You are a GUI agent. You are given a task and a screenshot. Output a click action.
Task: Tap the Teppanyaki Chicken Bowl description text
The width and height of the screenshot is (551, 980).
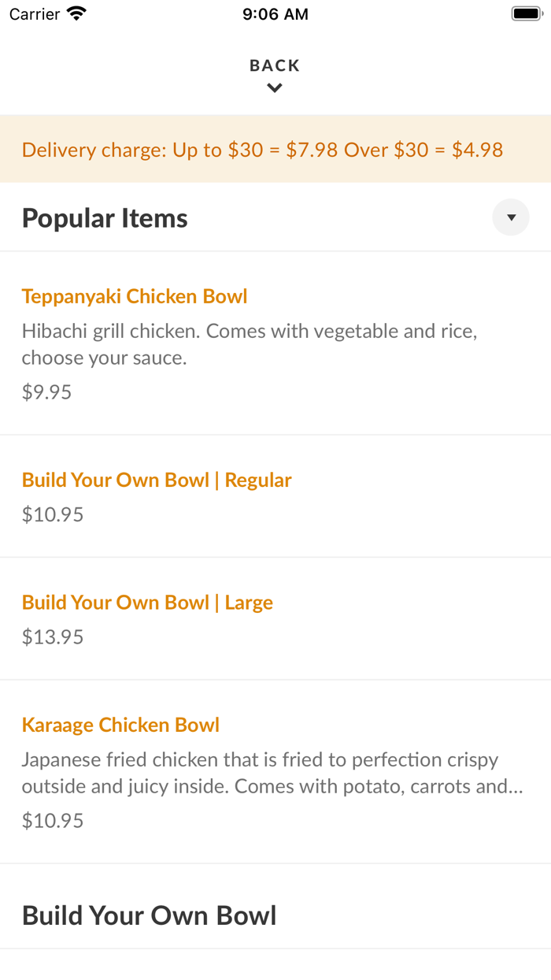click(250, 344)
